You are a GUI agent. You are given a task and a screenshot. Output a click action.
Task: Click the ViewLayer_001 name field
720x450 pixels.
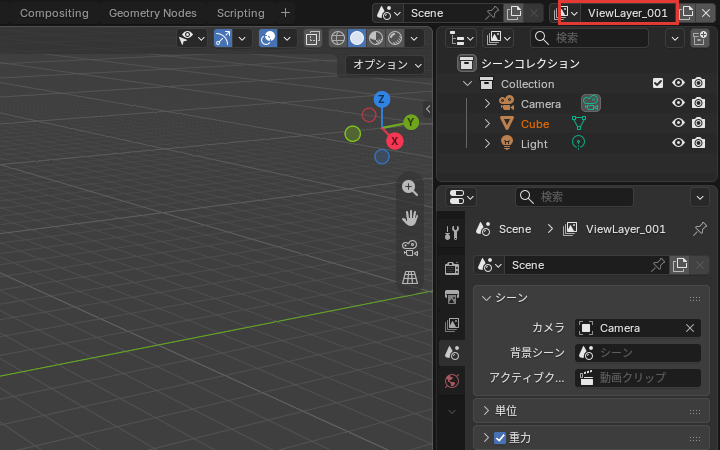tap(628, 13)
